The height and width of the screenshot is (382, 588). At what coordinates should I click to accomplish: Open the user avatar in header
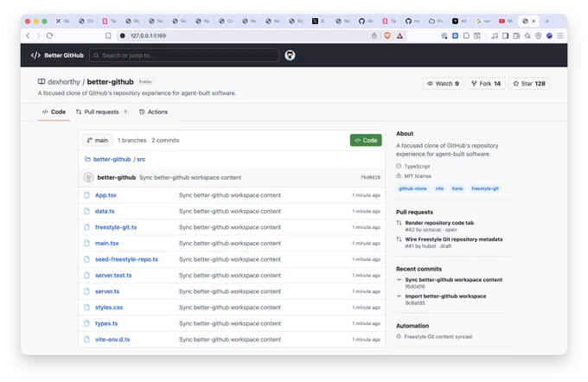coord(290,55)
